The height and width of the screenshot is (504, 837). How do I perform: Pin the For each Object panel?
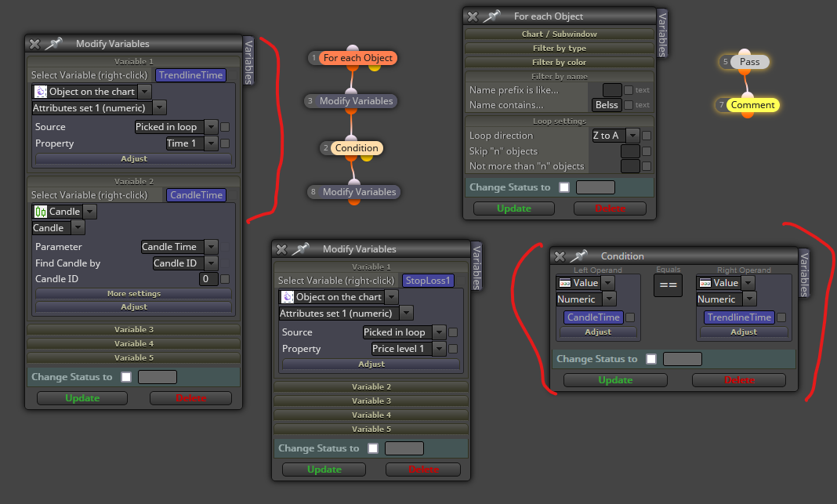pyautogui.click(x=491, y=16)
